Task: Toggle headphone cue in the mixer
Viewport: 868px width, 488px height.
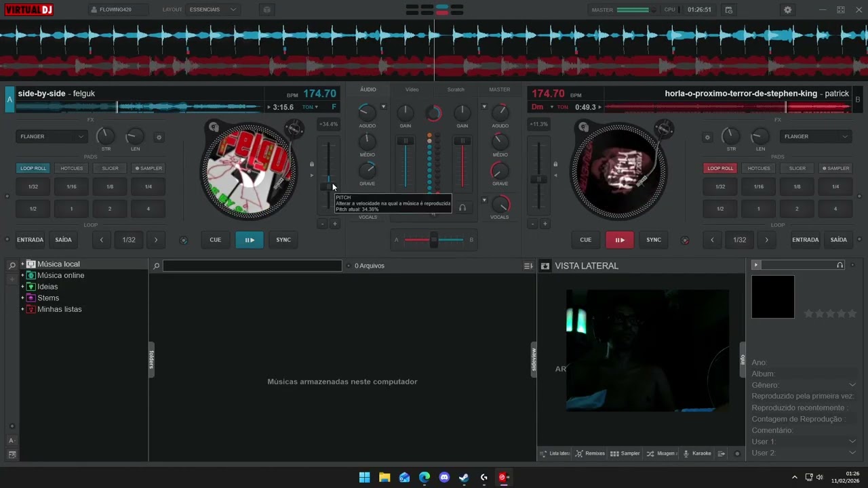Action: 462,207
